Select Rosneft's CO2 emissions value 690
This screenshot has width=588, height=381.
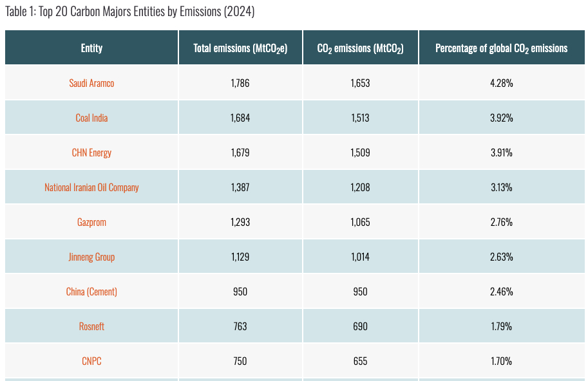360,326
